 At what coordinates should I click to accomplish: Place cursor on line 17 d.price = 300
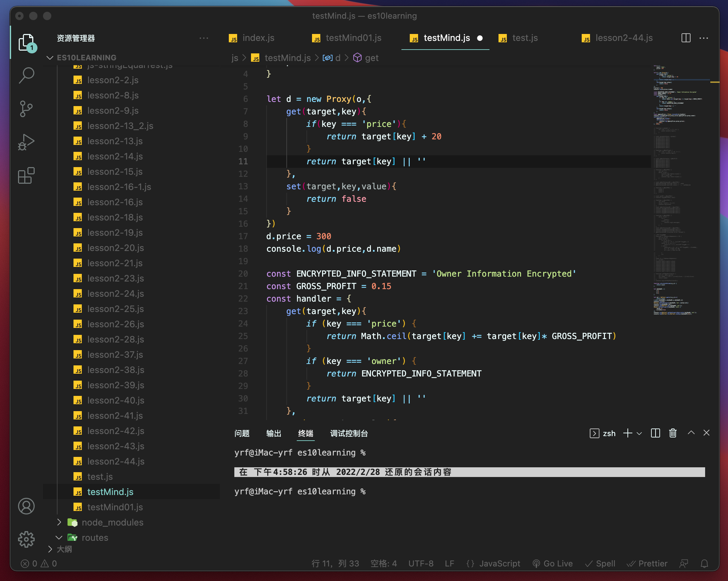pyautogui.click(x=298, y=236)
